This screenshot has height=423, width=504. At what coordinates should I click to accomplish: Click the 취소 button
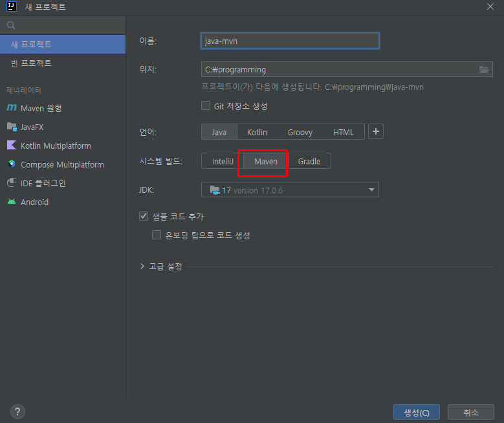[470, 413]
